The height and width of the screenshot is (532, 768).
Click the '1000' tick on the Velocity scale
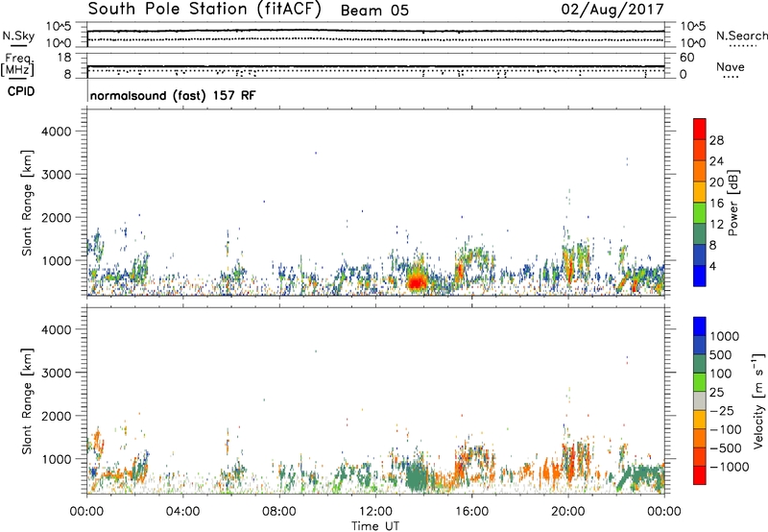[x=725, y=336]
